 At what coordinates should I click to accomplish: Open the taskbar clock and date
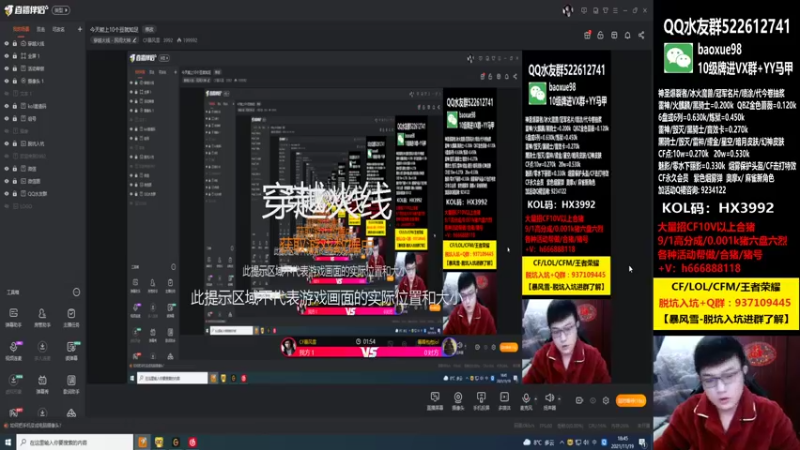(x=622, y=442)
